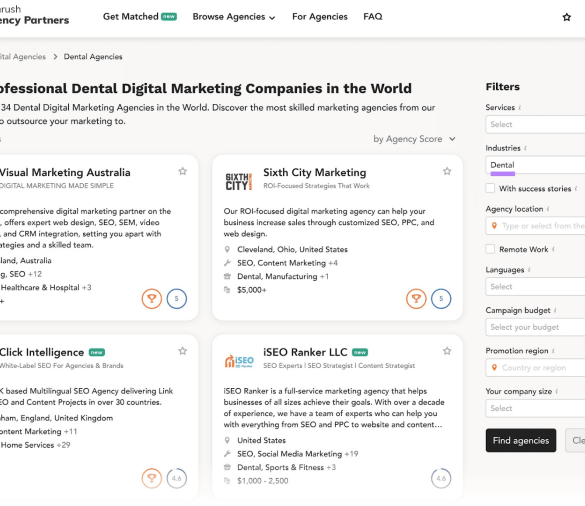
Task: Click Healthcare & Hospital +3 text
Action: (x=46, y=288)
